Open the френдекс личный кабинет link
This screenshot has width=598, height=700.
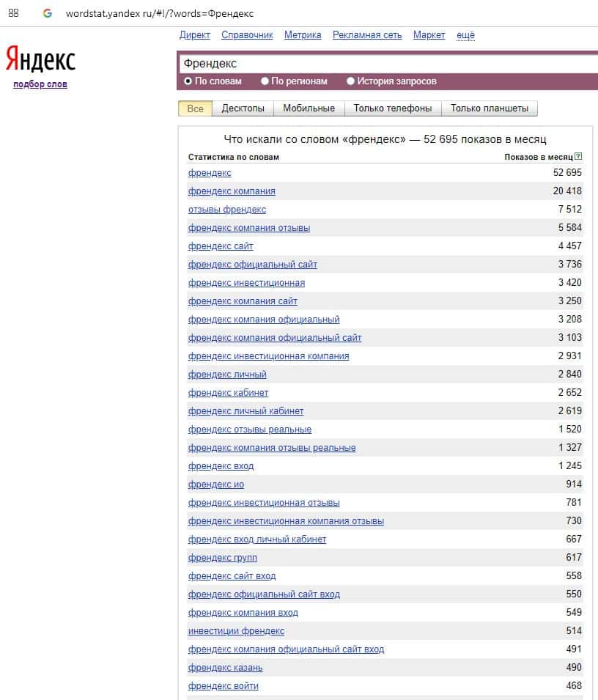point(246,410)
